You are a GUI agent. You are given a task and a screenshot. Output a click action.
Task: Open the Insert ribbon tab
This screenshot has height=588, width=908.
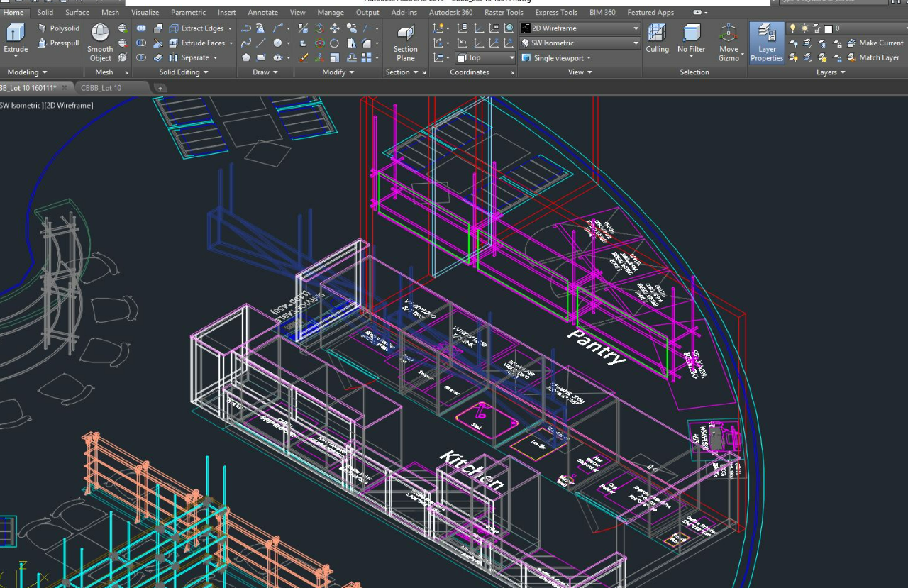[227, 12]
